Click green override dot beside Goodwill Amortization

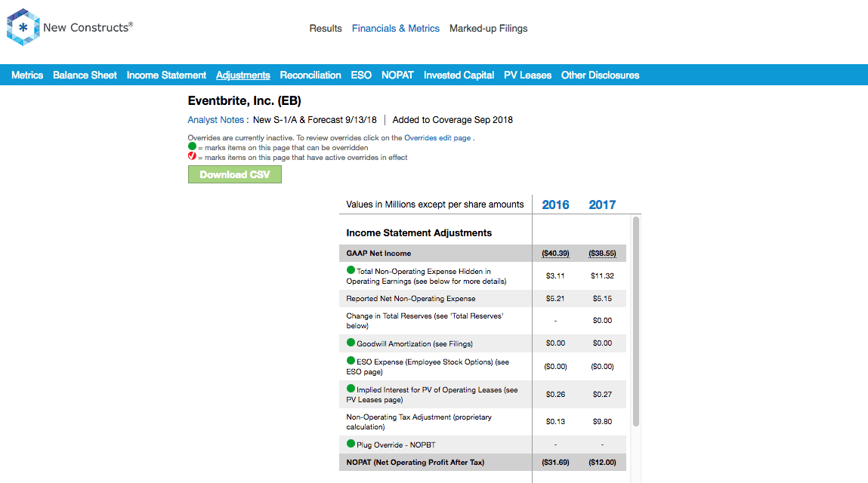pos(351,343)
